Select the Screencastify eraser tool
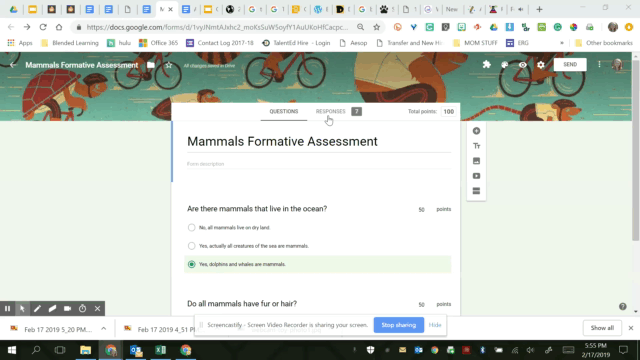Screen dimensions: 640x360 [x=52, y=309]
